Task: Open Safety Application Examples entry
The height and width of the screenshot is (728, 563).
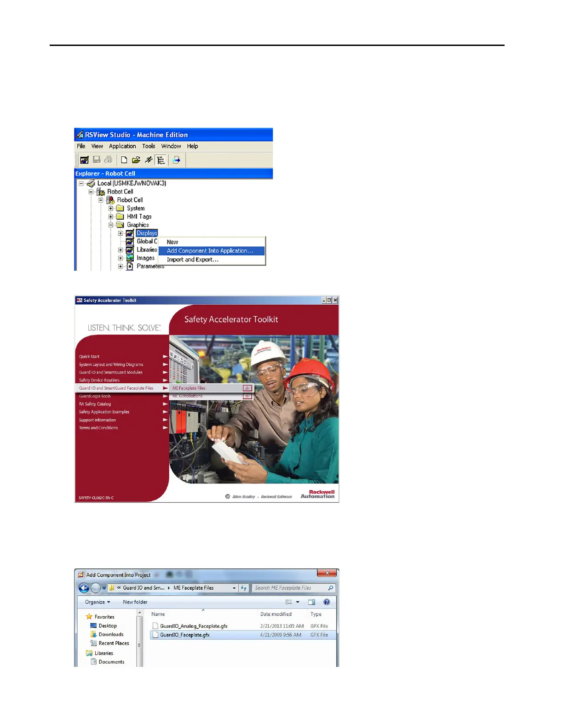Action: pos(104,412)
